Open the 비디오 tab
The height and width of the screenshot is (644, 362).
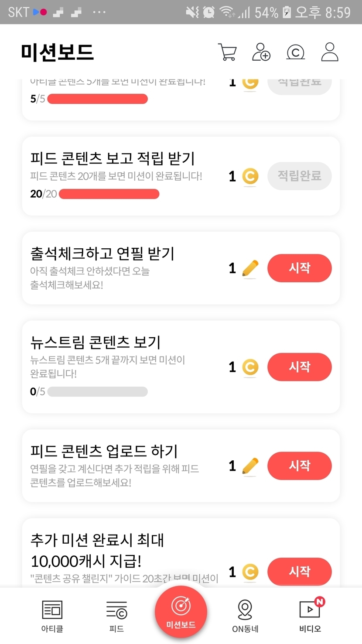[x=310, y=615]
